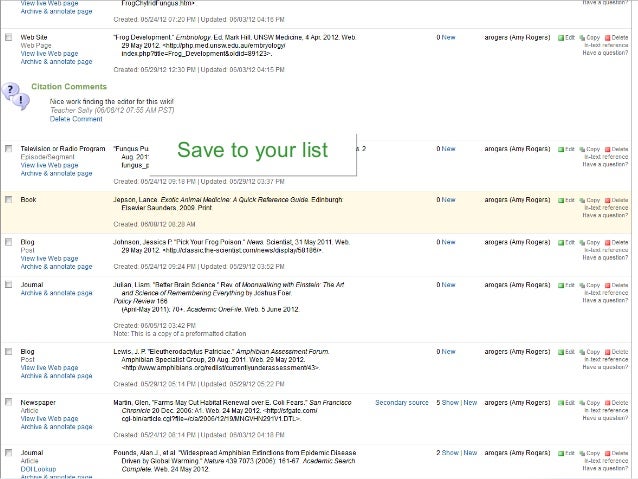Click Have a question? on Julian journal row
The width and height of the screenshot is (638, 479).
click(x=605, y=300)
